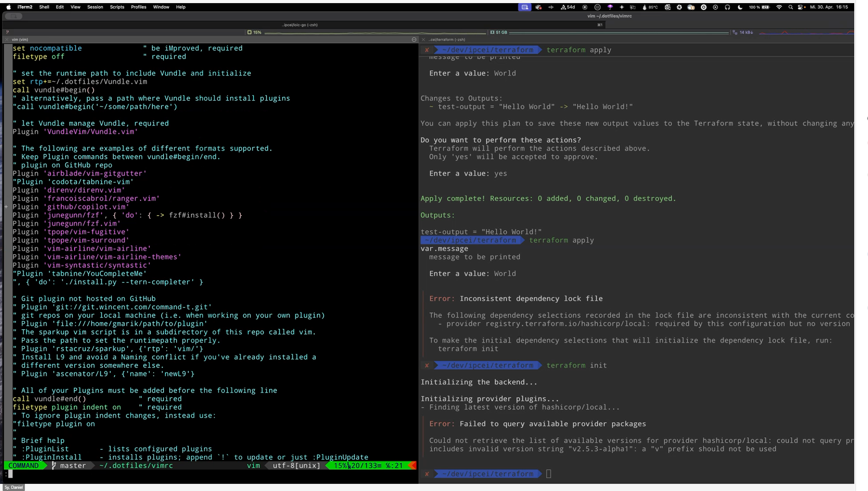
Task: Open Control Center icon in menu bar
Action: [x=800, y=7]
